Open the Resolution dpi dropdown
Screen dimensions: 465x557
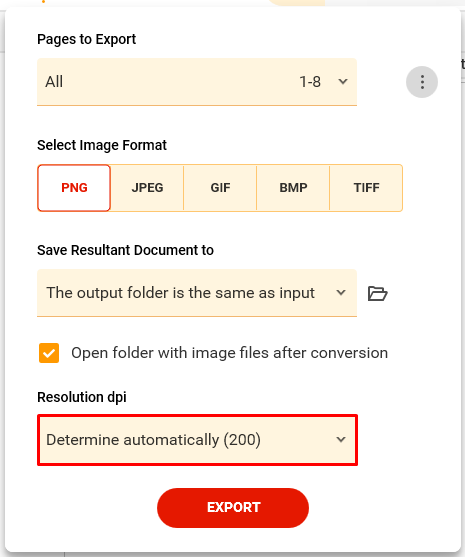pos(197,440)
